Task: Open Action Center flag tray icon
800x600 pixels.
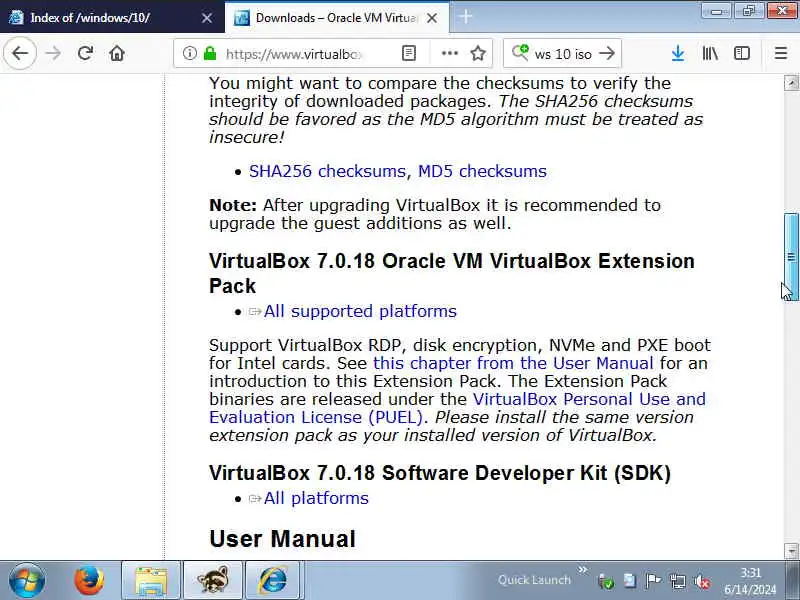Action: 653,581
